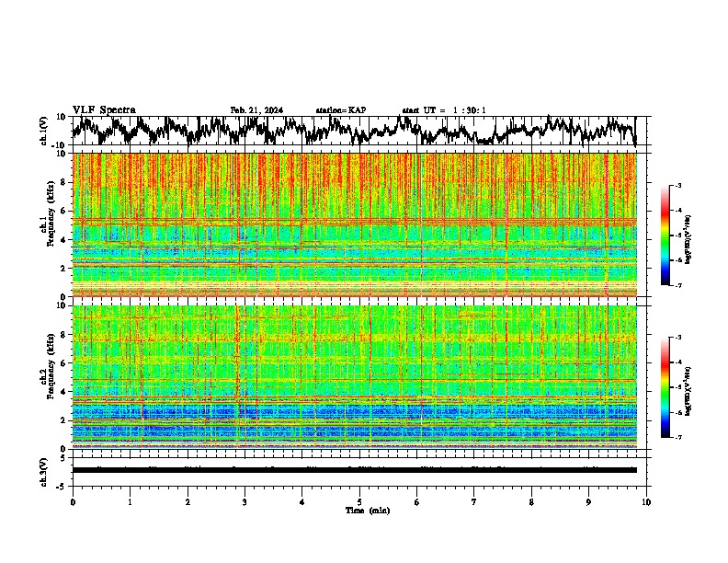
Task: Click the ch.2 colorbar label log(PSD)
Action: tap(688, 391)
